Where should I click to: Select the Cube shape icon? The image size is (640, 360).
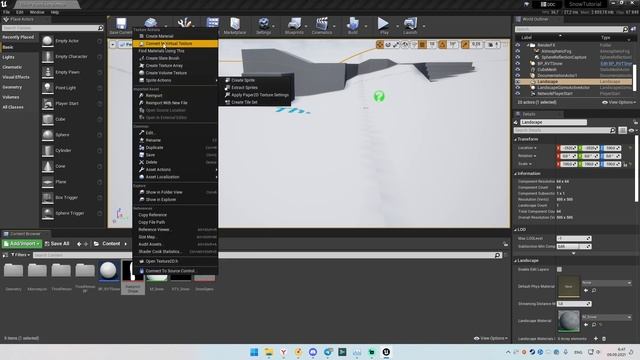(48, 119)
